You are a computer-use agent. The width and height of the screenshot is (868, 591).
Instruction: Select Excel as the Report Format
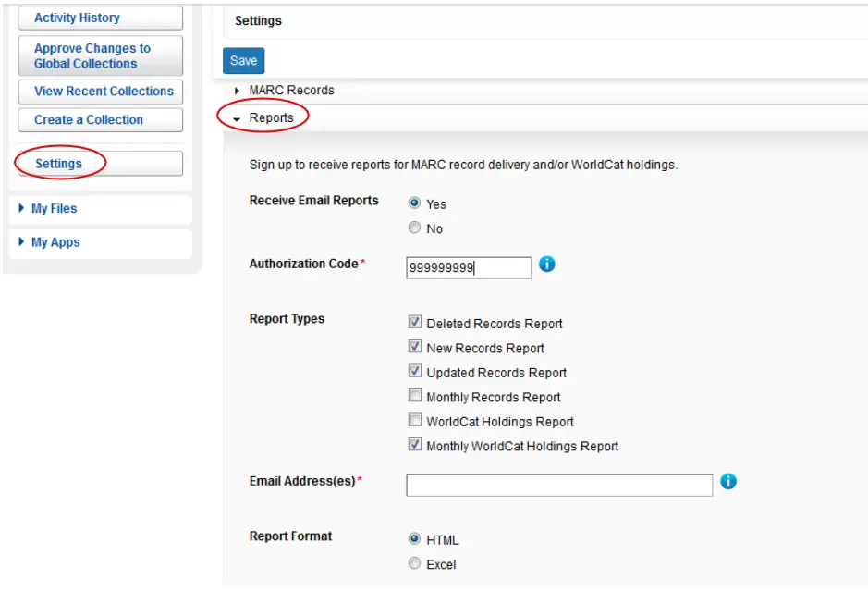415,564
